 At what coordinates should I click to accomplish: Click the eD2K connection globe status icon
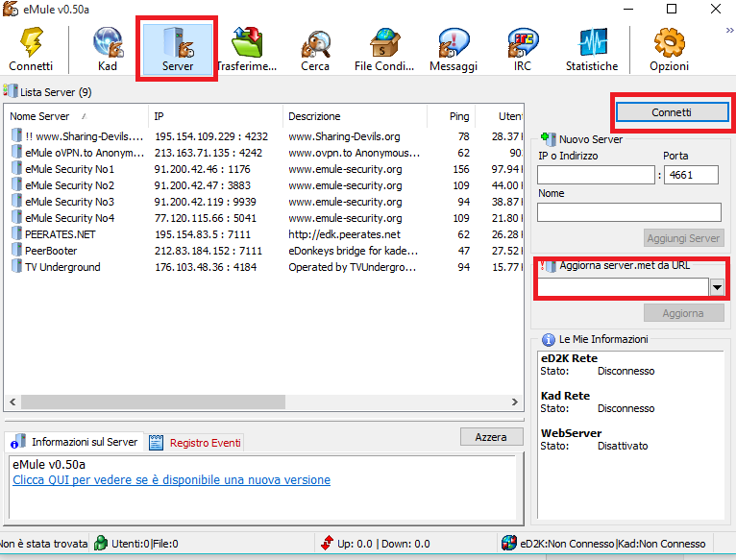[x=509, y=543]
